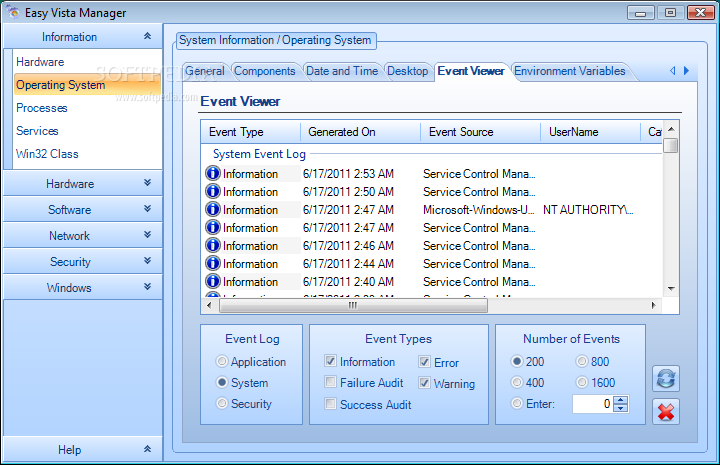Click event list scroll up arrow
This screenshot has height=465, width=720.
671,129
